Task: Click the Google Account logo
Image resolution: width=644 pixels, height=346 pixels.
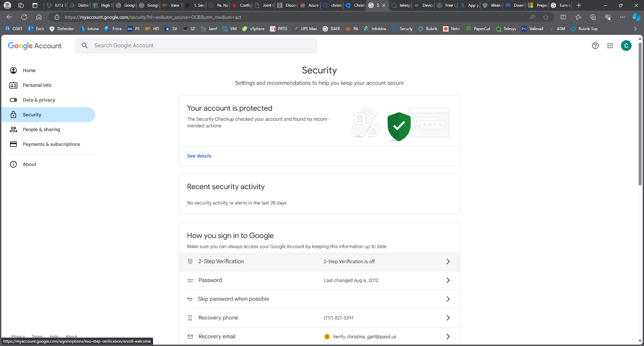Action: tap(35, 46)
